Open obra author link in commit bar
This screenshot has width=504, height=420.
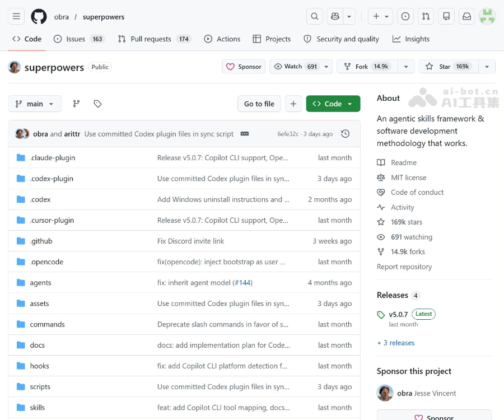pos(40,134)
